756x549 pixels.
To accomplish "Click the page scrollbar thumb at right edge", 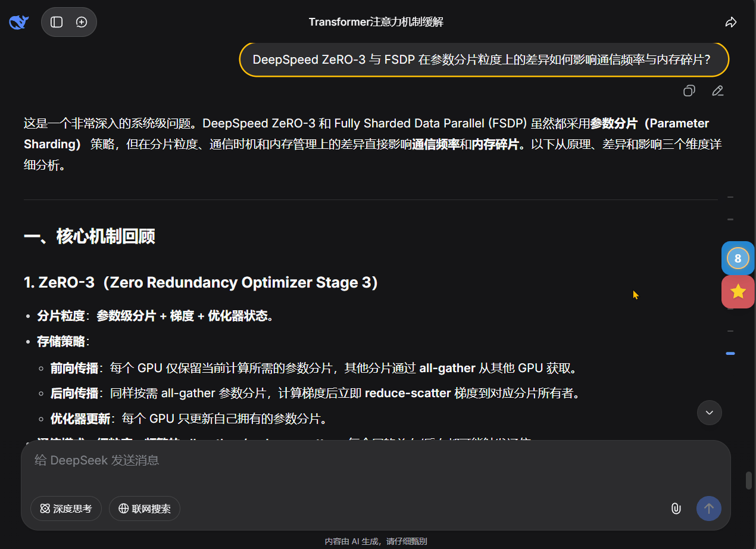I will pos(749,481).
